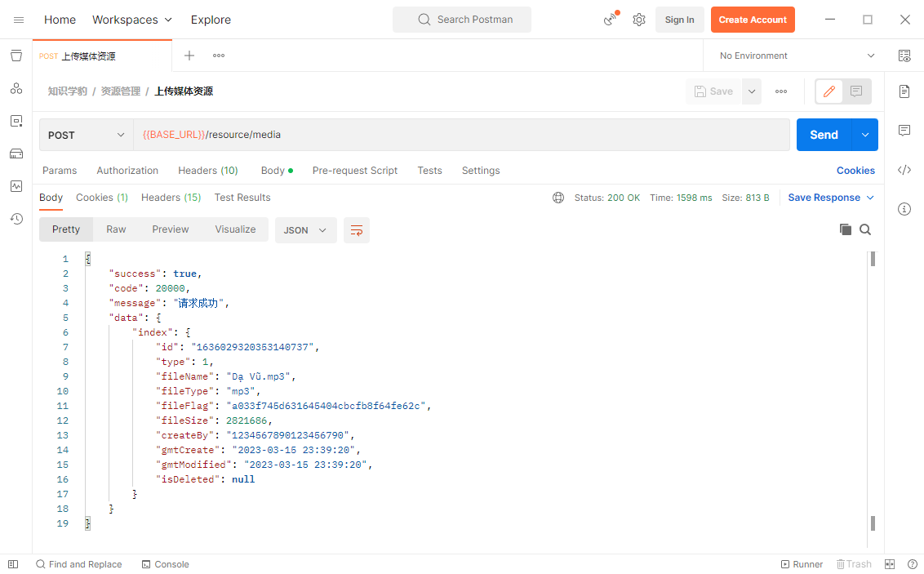
Task: Open the request Documentation pane on the right
Action: pyautogui.click(x=904, y=91)
